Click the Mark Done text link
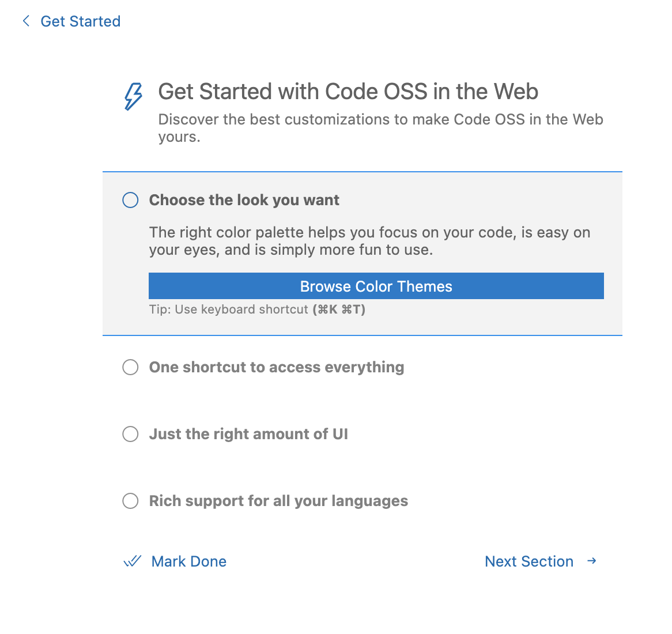Screen dimensions: 672x634 pyautogui.click(x=188, y=561)
